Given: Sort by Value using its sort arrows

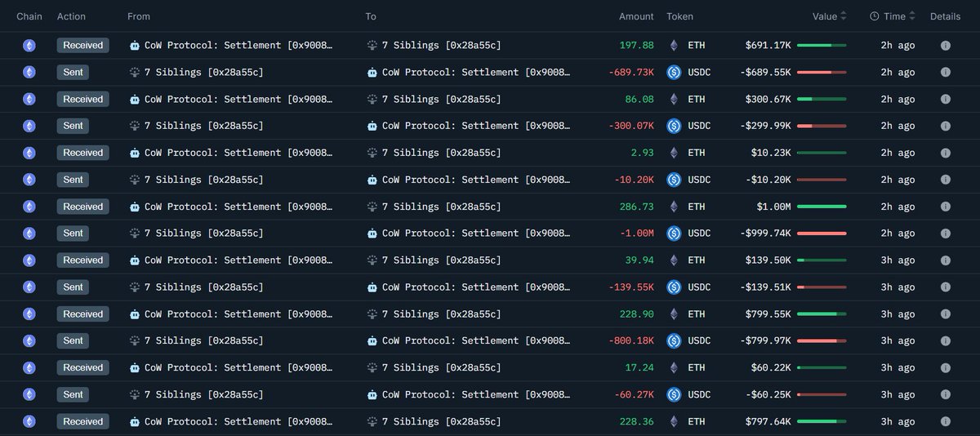Looking at the screenshot, I should [844, 16].
